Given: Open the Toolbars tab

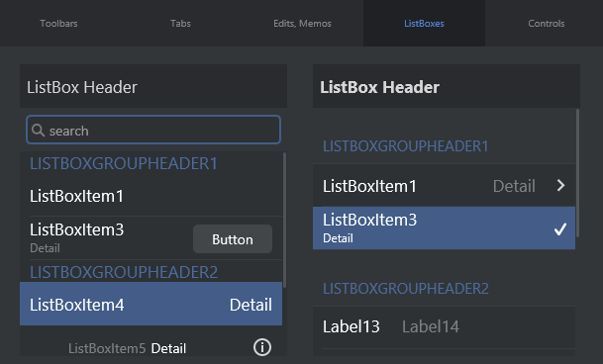Looking at the screenshot, I should coord(58,24).
